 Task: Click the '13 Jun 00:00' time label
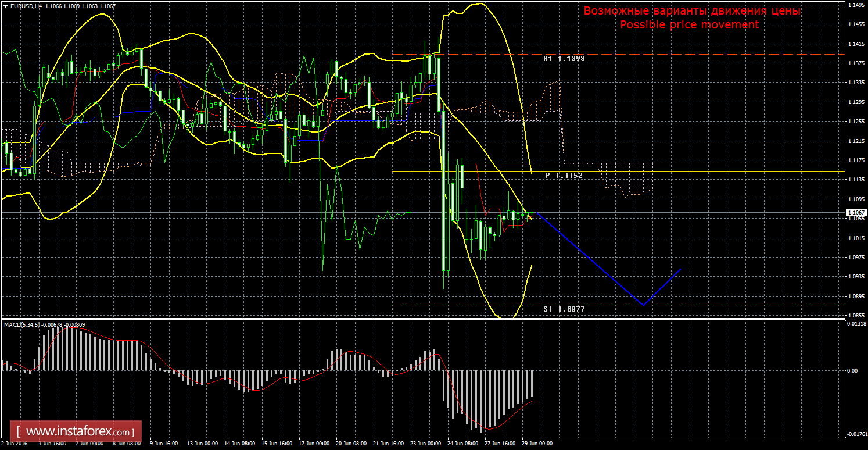click(x=202, y=443)
